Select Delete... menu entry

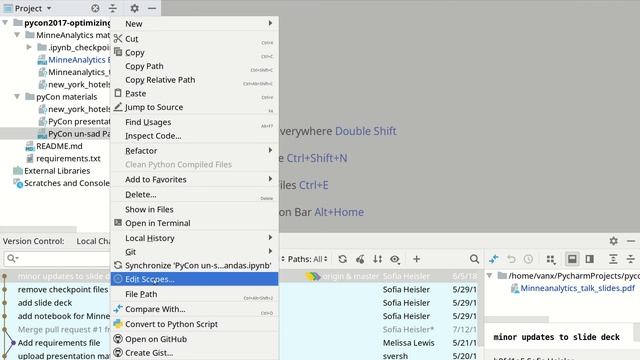click(x=194, y=195)
